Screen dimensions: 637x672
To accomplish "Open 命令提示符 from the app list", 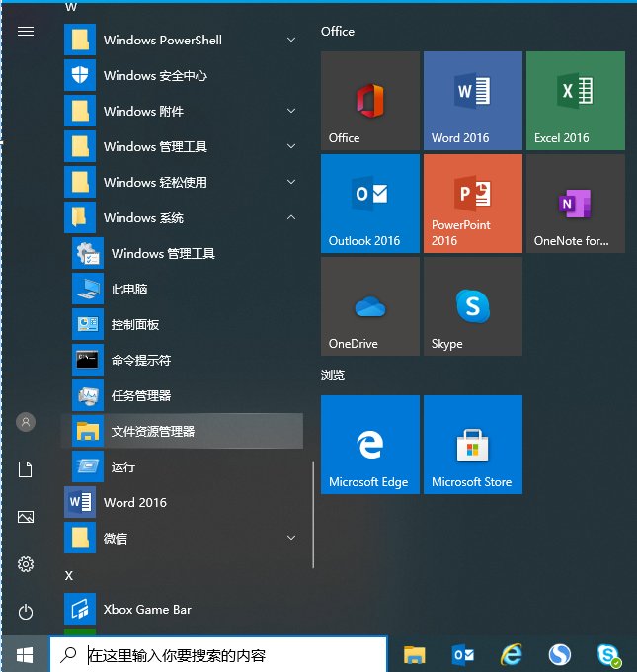I will click(x=141, y=361).
